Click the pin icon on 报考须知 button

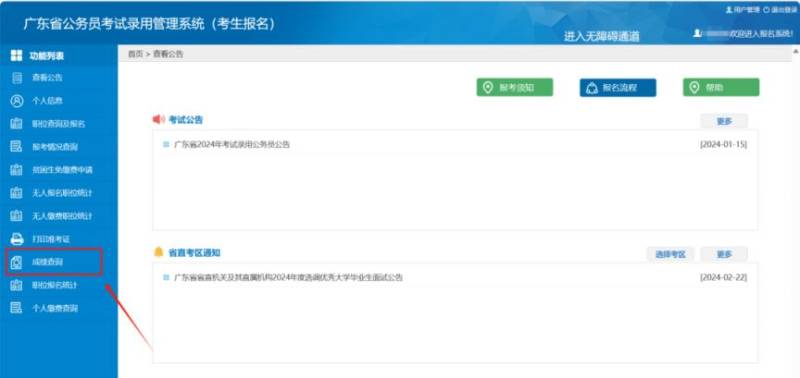tap(488, 88)
